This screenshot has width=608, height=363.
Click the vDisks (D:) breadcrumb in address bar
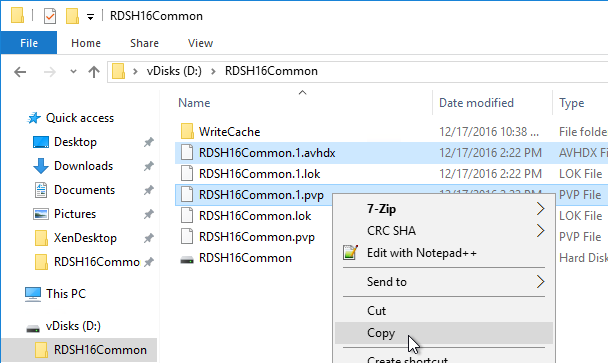[174, 71]
